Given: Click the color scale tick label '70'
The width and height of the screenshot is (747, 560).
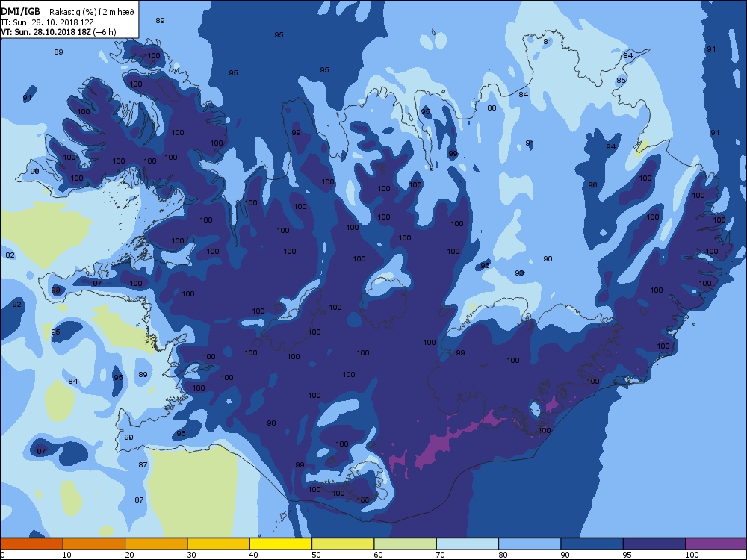Looking at the screenshot, I should coord(441,555).
